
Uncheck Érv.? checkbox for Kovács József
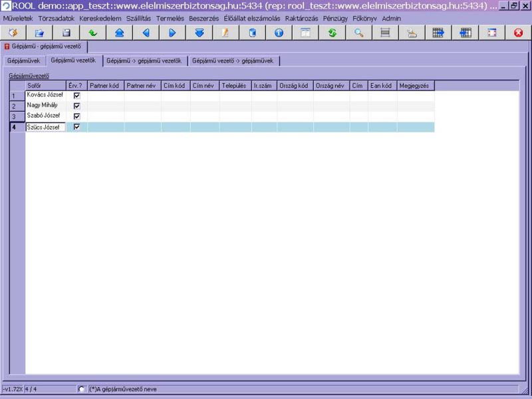click(x=76, y=96)
